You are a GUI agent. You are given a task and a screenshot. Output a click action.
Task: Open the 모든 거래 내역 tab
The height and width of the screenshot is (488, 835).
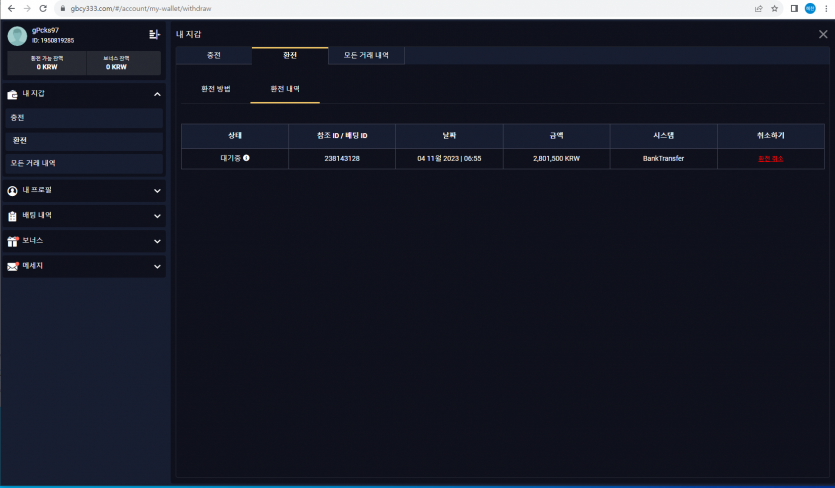pyautogui.click(x=366, y=55)
